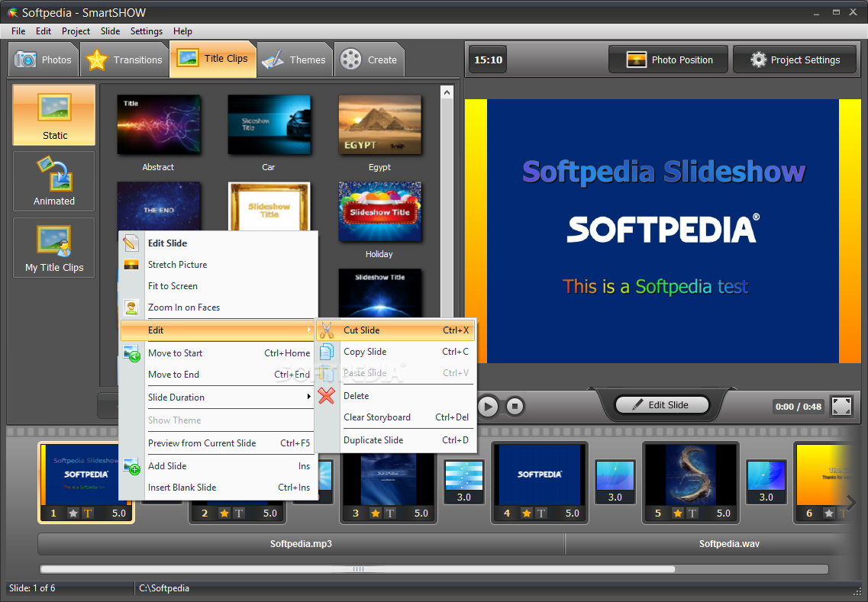Open the Slide menu
This screenshot has width=868, height=602.
(x=110, y=31)
